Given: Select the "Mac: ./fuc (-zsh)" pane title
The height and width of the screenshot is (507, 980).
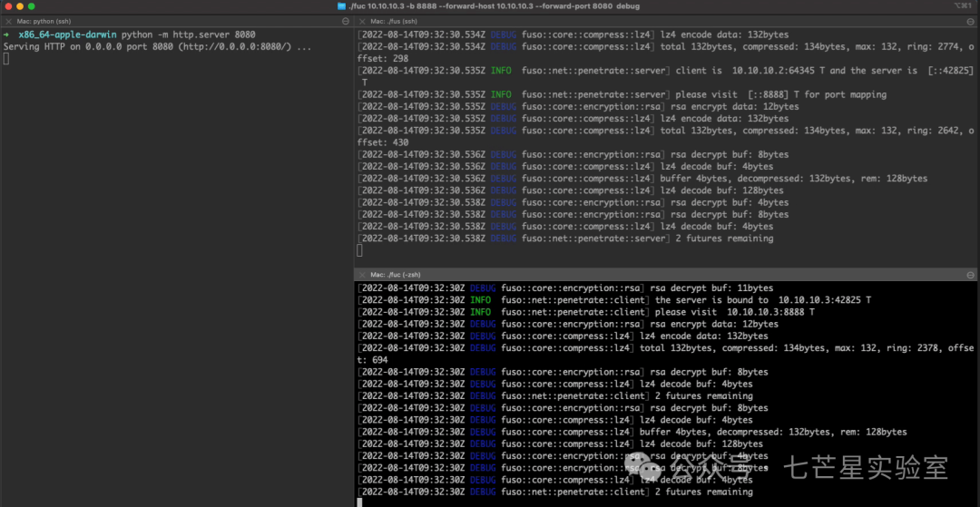Looking at the screenshot, I should click(396, 274).
